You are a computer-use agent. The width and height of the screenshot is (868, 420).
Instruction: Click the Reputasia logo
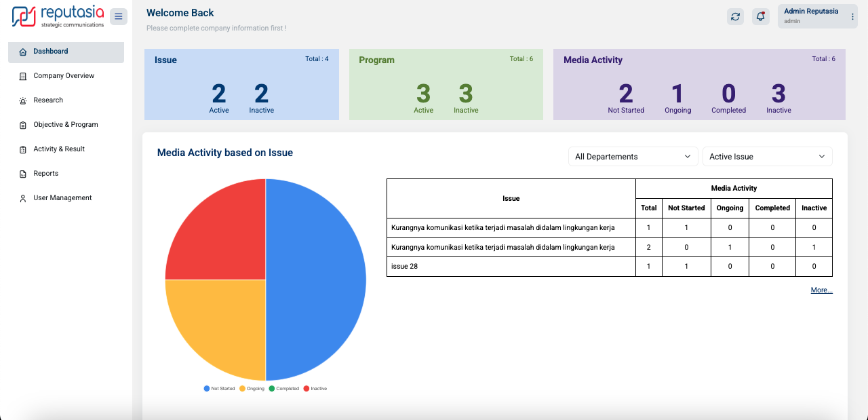58,16
